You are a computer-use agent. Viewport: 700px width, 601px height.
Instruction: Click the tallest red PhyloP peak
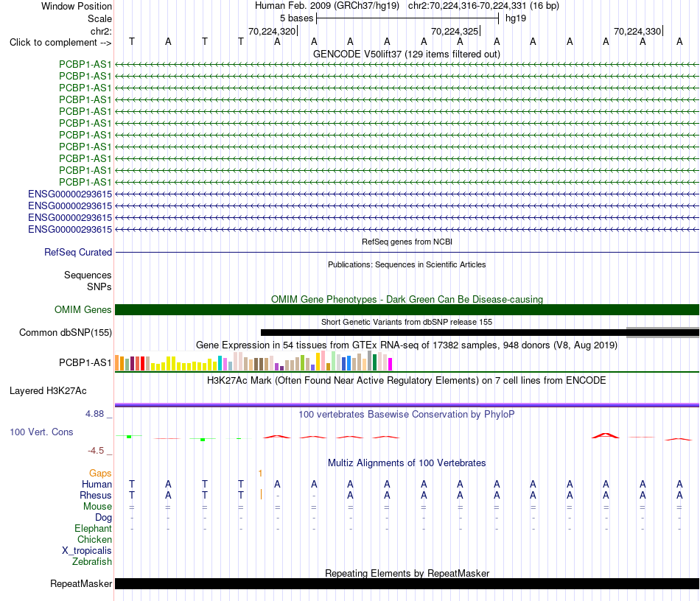pyautogui.click(x=606, y=435)
